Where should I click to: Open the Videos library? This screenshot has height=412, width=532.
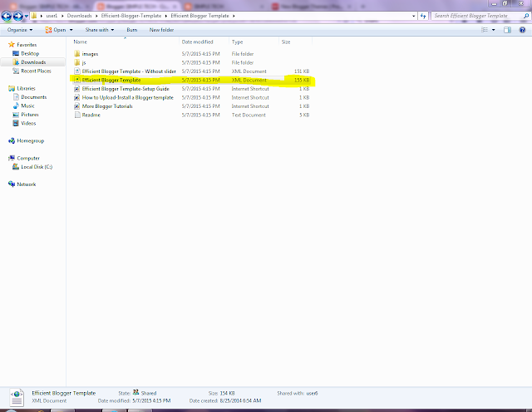point(28,124)
